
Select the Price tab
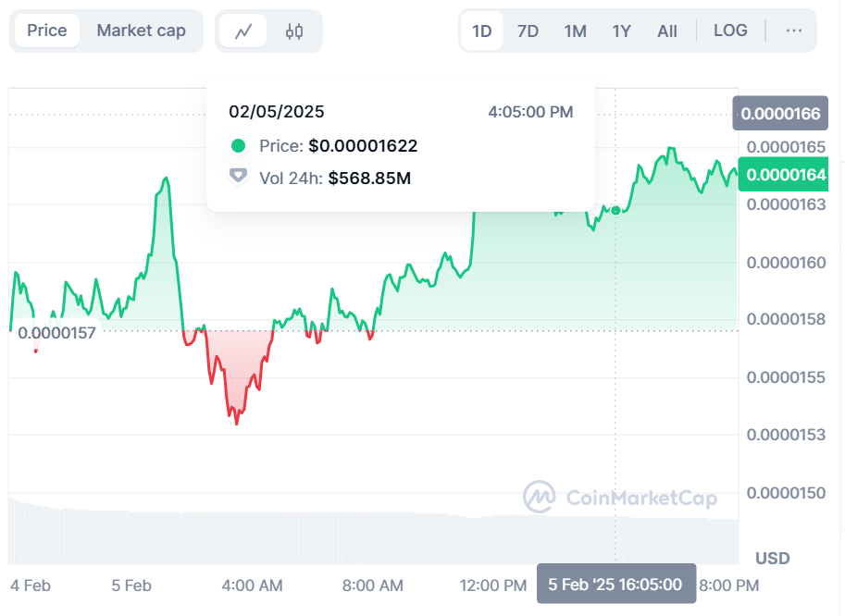[x=46, y=31]
